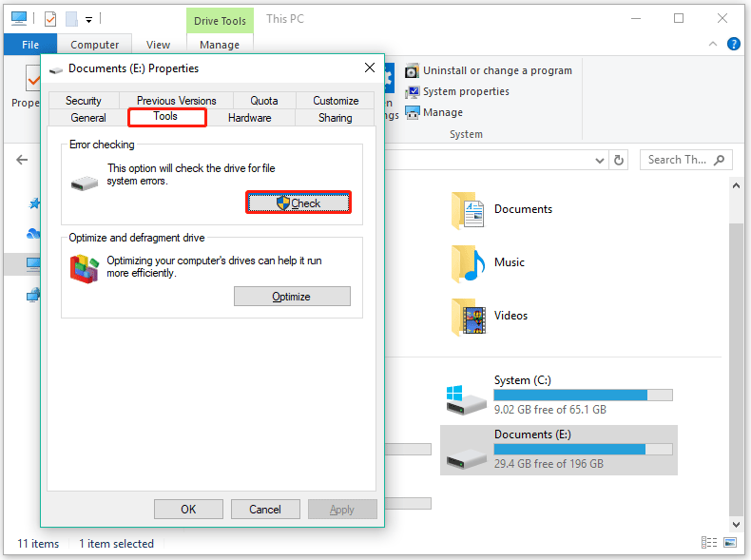751x560 pixels.
Task: Click "11 items" status bar text
Action: 38,544
